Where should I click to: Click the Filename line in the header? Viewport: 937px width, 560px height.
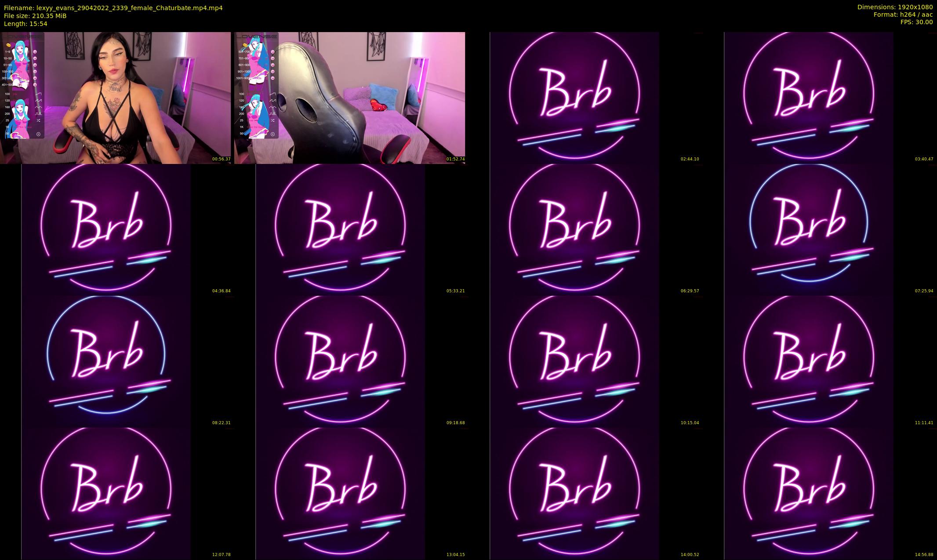[x=113, y=8]
